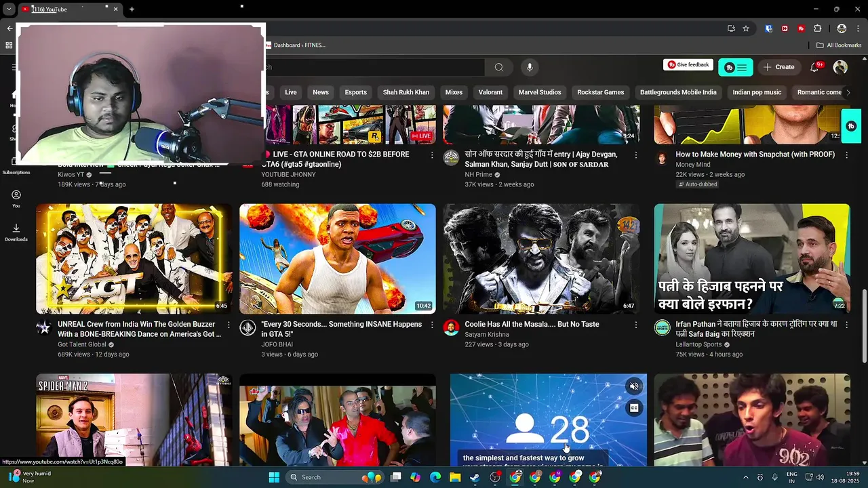Open the NH Prime channel avatar
This screenshot has height=488, width=868.
click(x=451, y=158)
